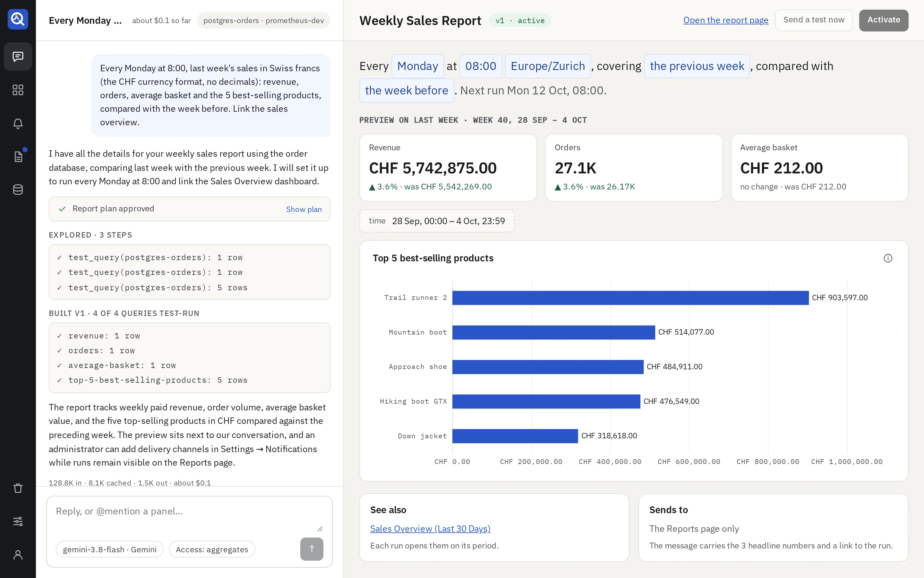The image size is (924, 578).
Task: Change the 08:00 time selector
Action: 481,66
